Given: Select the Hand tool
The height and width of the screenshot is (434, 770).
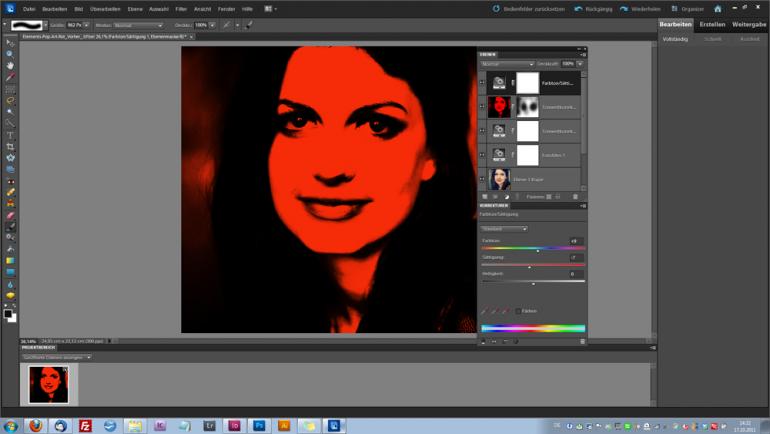Looking at the screenshot, I should pos(10,65).
